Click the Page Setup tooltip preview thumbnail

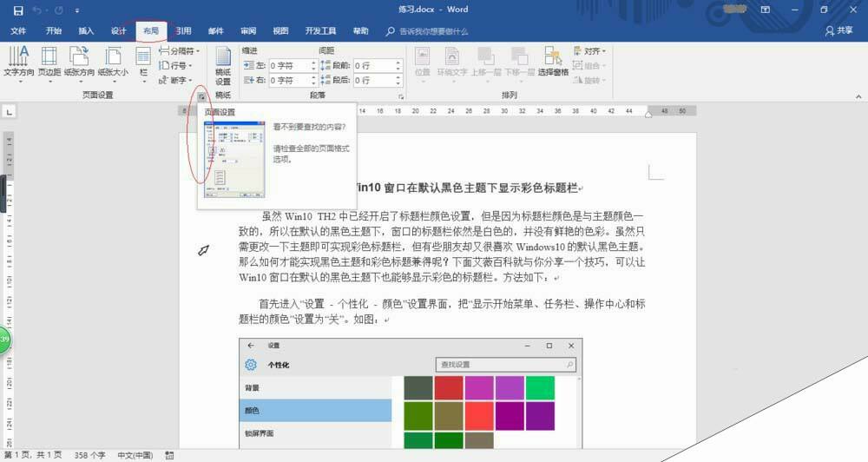(x=234, y=159)
